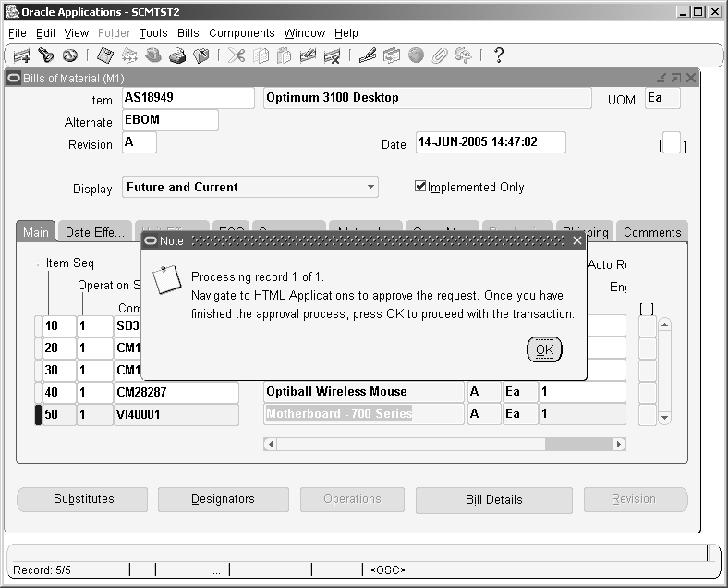The width and height of the screenshot is (728, 588).
Task: Click the Find flashlight toolbar icon
Action: coord(45,55)
